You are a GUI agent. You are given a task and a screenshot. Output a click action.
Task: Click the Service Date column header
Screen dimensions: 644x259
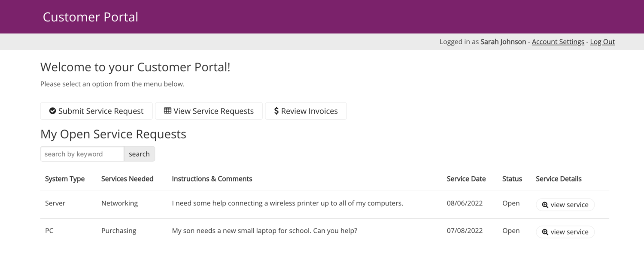click(x=466, y=179)
